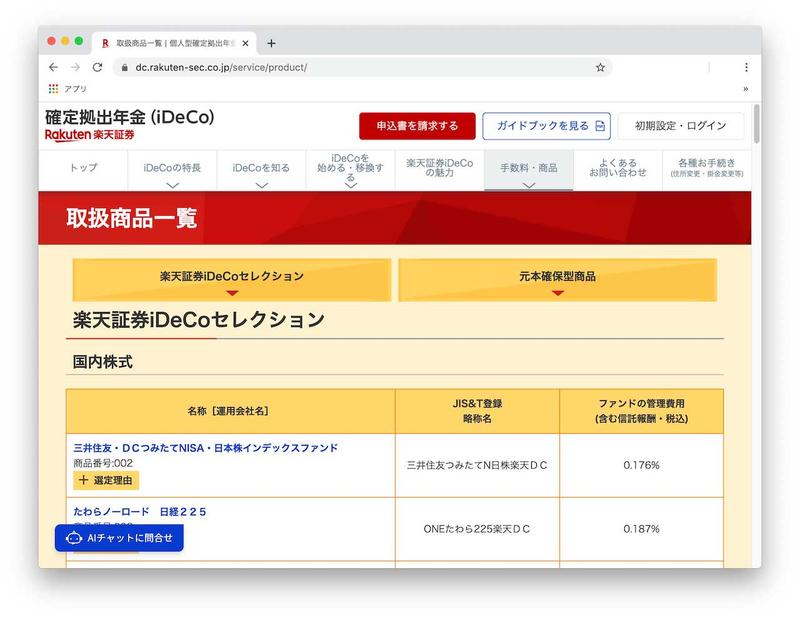Expand chevron under 手数料・商品

[x=529, y=186]
